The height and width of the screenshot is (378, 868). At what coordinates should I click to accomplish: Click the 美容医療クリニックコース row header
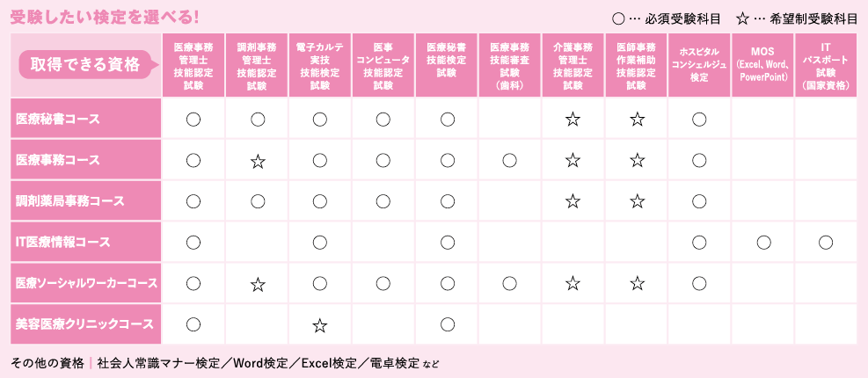(86, 323)
